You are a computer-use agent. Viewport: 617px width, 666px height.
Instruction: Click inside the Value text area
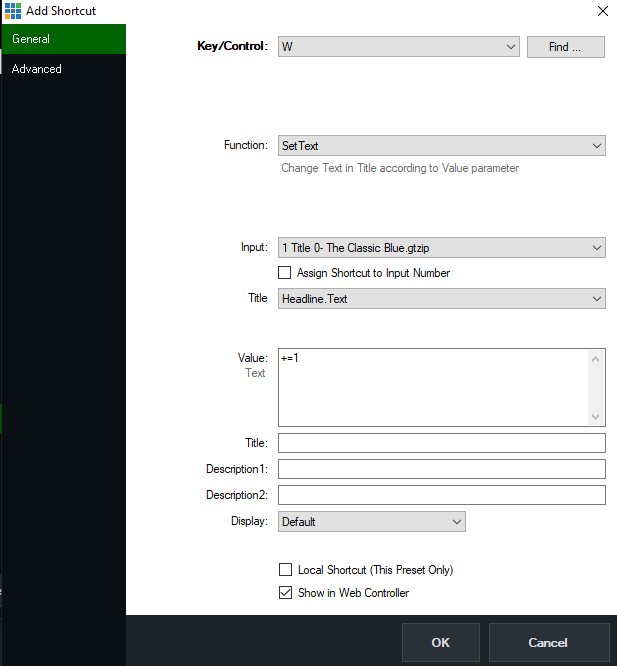[435, 387]
